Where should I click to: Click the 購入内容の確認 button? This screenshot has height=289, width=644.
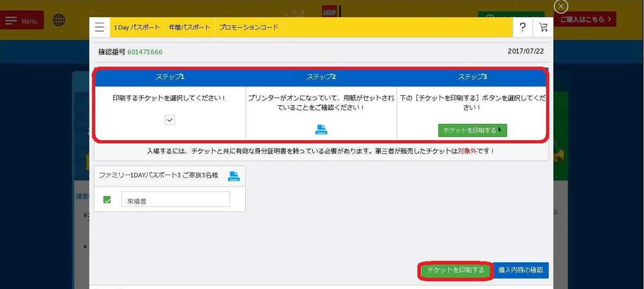click(520, 270)
